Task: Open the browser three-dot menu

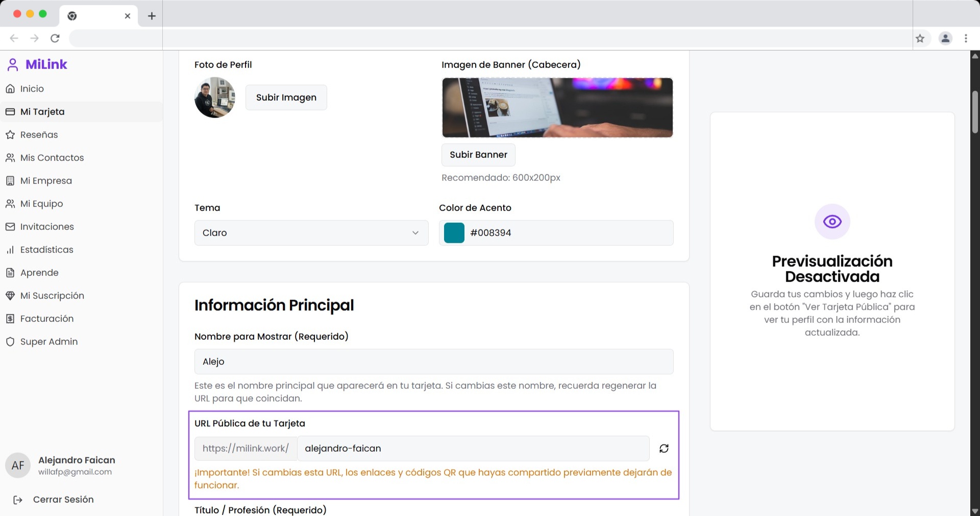Action: [966, 38]
